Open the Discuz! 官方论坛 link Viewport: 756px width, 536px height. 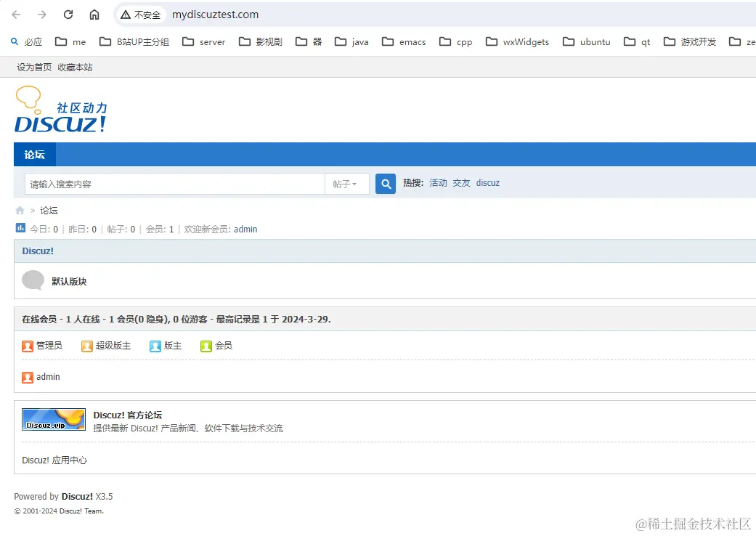point(127,415)
